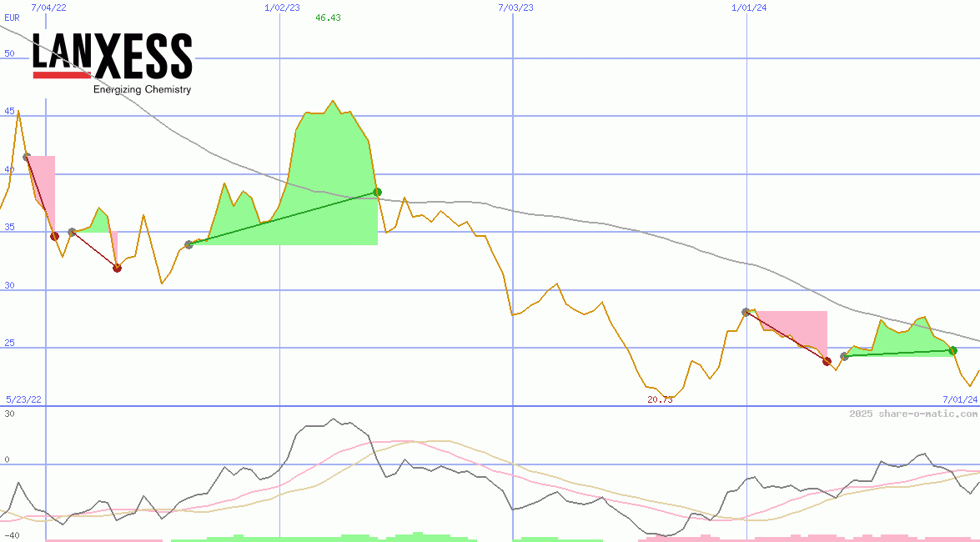The image size is (980, 542).
Task: Select the red 20.73 low price label
Action: point(660,399)
